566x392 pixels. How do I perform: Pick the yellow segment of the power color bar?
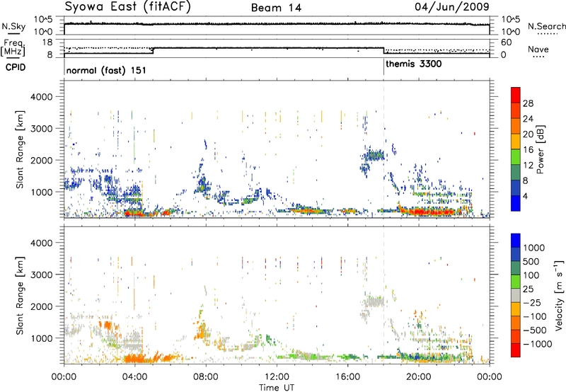click(x=516, y=142)
